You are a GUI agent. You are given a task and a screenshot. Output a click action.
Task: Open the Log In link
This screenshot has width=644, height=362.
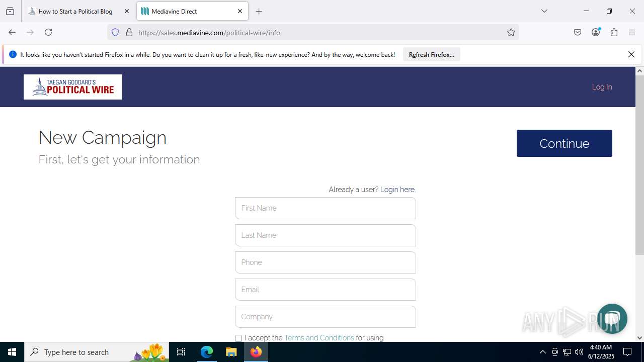tap(602, 87)
